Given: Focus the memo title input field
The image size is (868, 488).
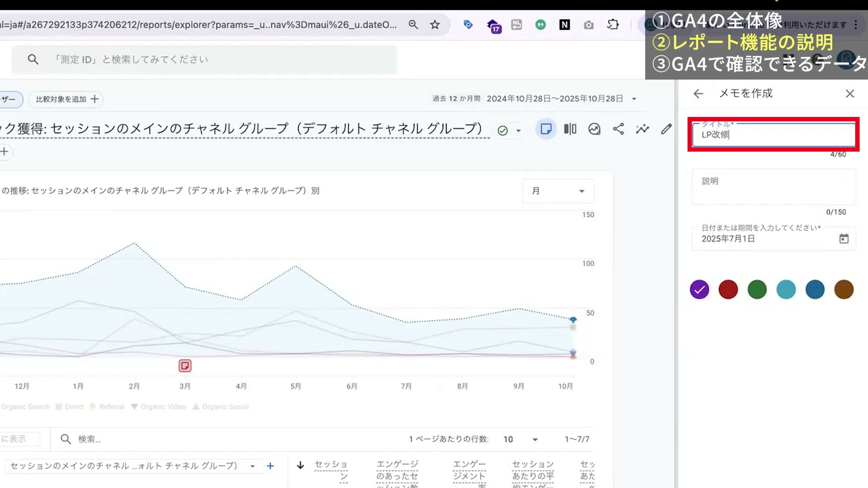Looking at the screenshot, I should coord(774,135).
